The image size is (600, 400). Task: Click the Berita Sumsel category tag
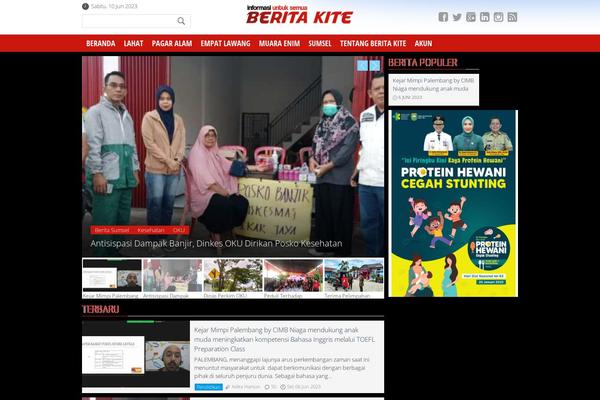[112, 230]
